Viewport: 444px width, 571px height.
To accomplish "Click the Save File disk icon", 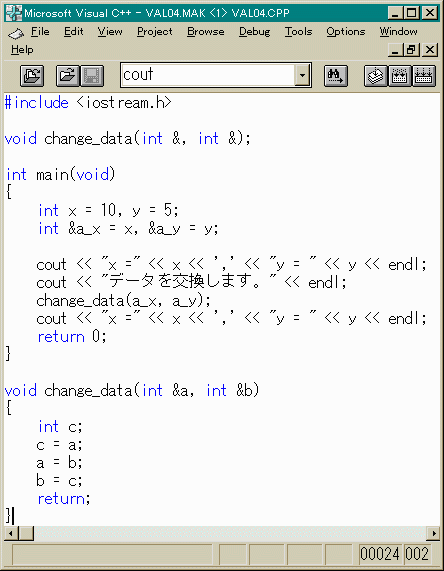I will click(x=92, y=76).
